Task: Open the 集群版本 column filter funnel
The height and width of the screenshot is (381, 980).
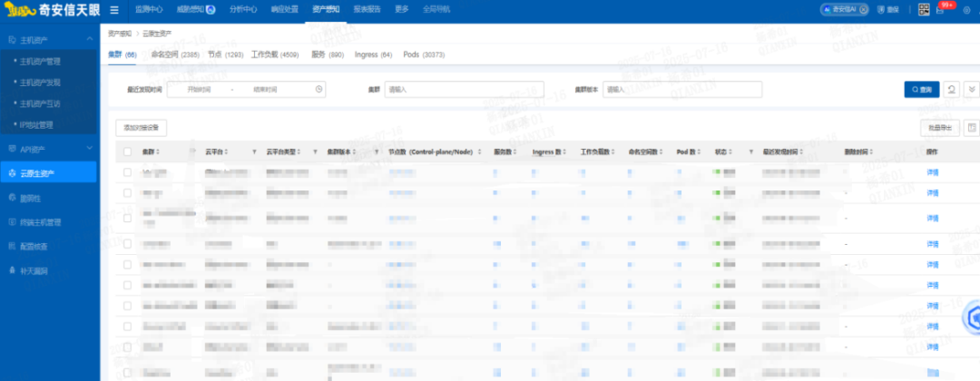Action: (377, 151)
